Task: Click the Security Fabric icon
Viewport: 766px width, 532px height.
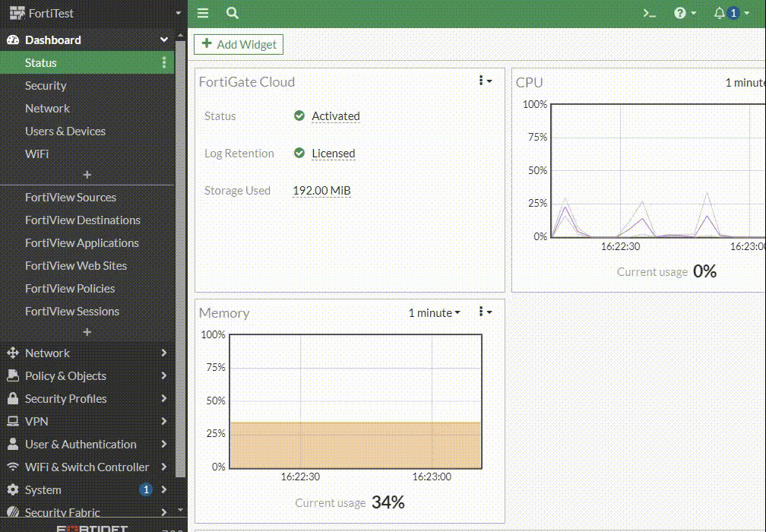Action: pyautogui.click(x=13, y=512)
